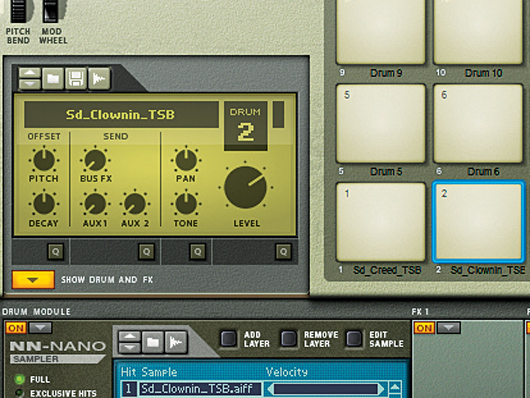Toggle the FX 1 ON button

[424, 328]
